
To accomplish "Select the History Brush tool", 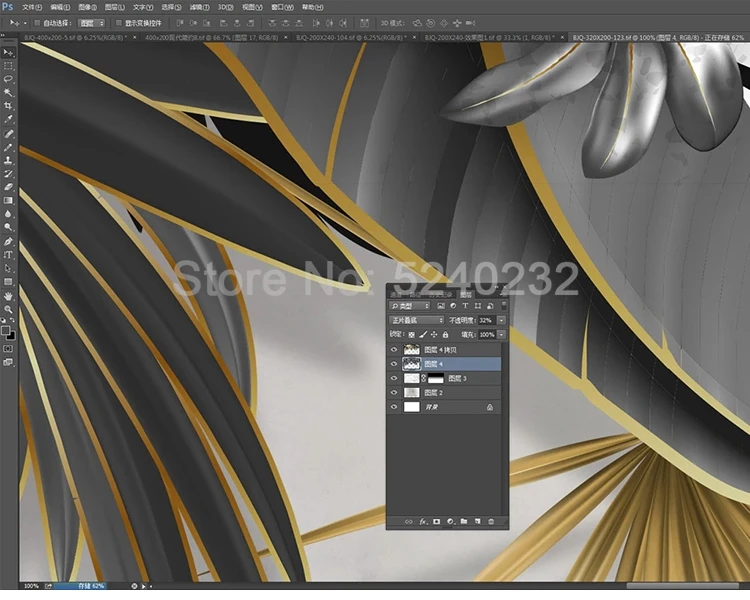I will [x=8, y=174].
